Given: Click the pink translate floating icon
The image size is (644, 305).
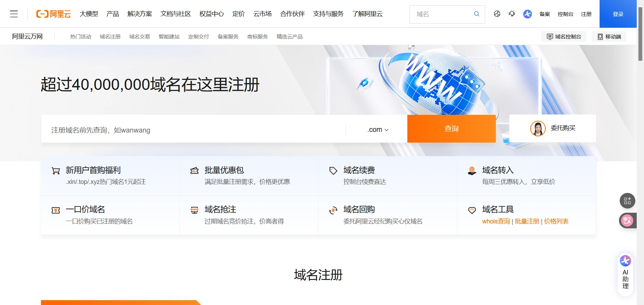Looking at the screenshot, I should 627,220.
